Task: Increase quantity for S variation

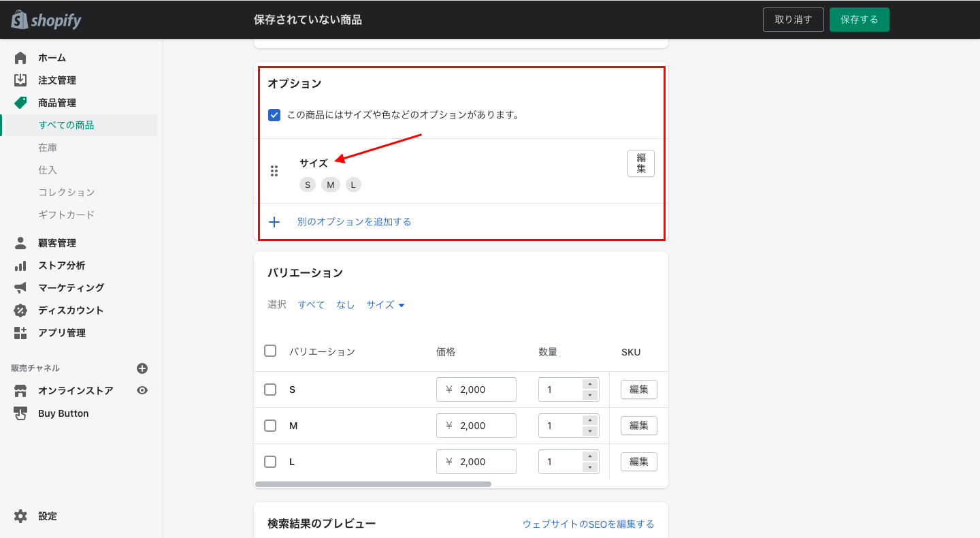Action: pyautogui.click(x=590, y=384)
